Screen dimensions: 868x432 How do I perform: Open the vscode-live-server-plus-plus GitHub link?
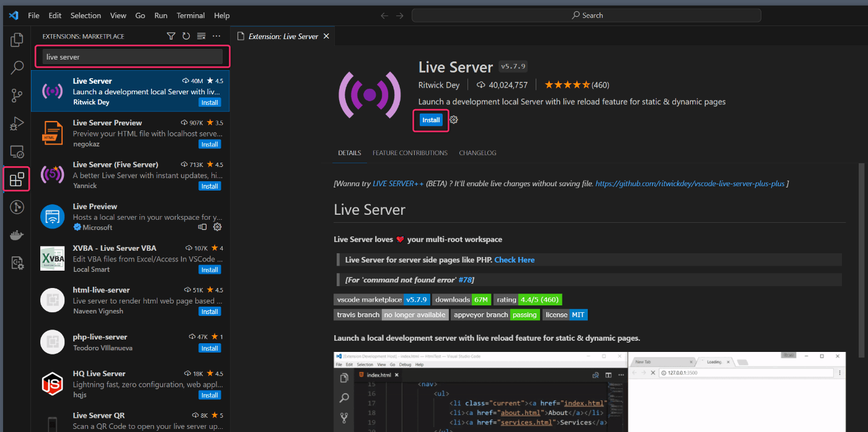click(689, 184)
